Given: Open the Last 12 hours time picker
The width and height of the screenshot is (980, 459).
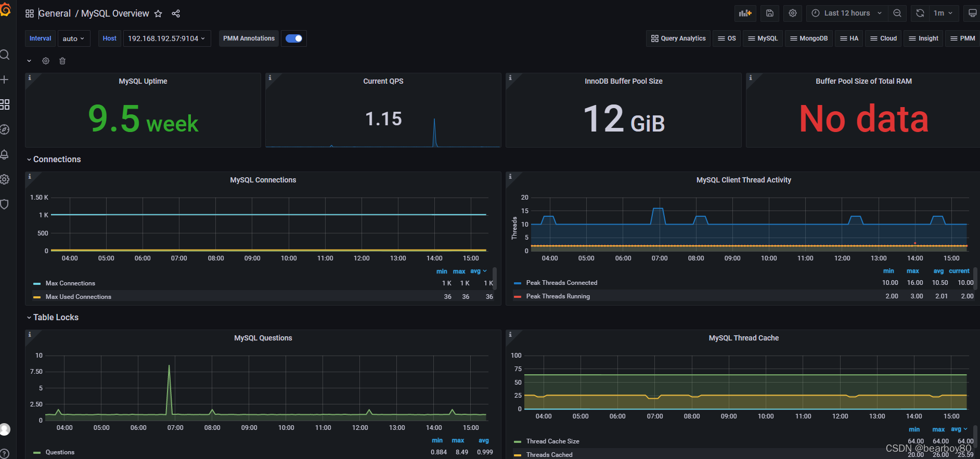Looking at the screenshot, I should [x=847, y=13].
